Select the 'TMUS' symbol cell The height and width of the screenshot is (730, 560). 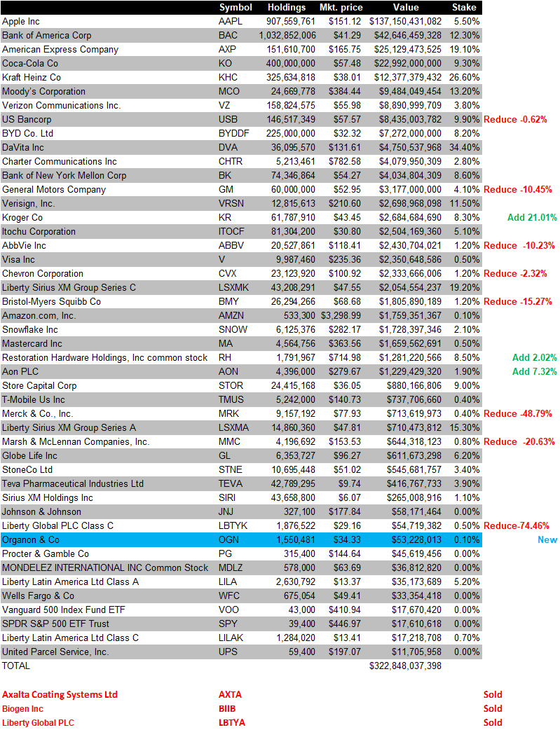pos(231,399)
